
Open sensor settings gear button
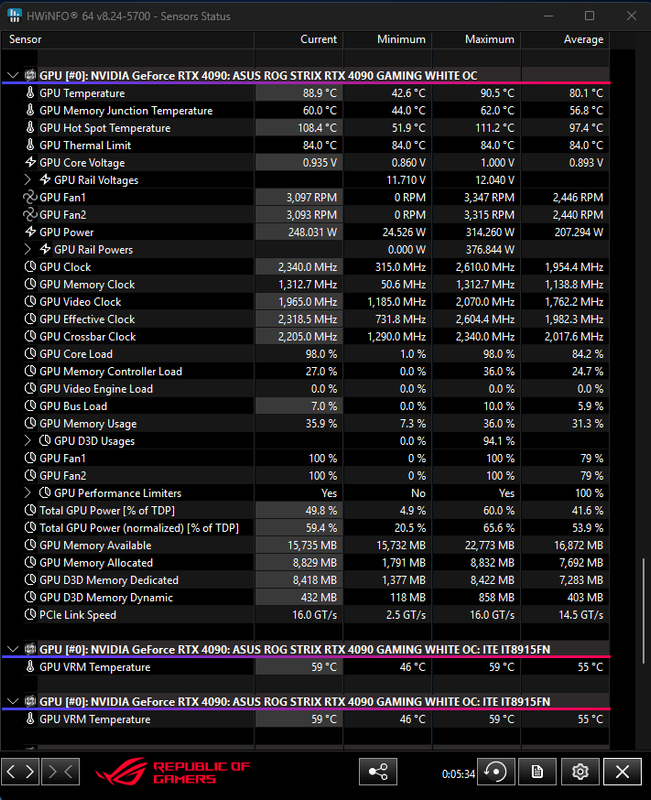[x=580, y=771]
